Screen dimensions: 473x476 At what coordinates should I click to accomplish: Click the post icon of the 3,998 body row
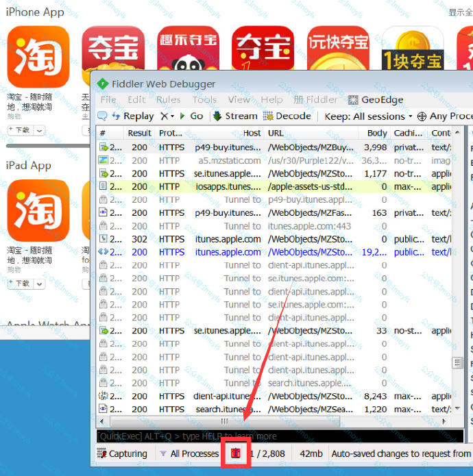[104, 147]
